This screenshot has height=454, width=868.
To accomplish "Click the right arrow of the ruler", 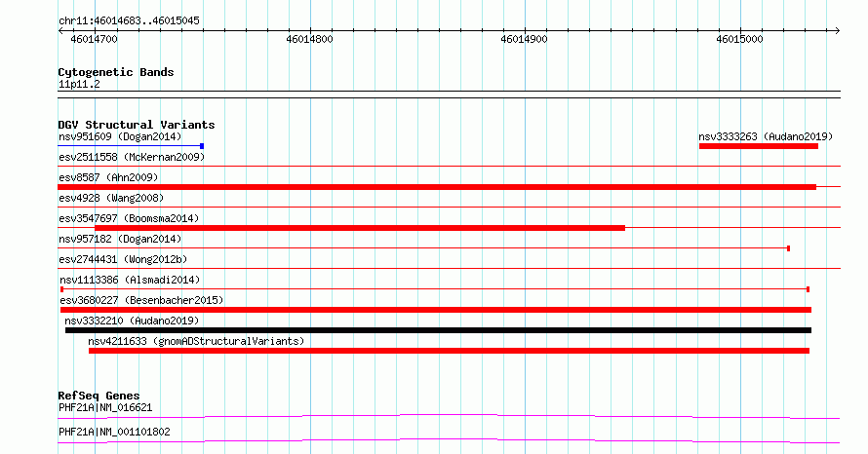I will [x=837, y=31].
